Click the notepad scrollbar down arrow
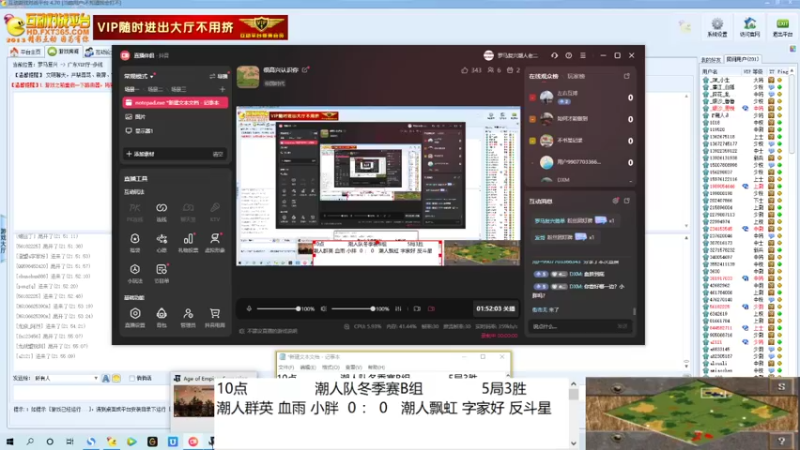This screenshot has width=800, height=450. pyautogui.click(x=573, y=443)
